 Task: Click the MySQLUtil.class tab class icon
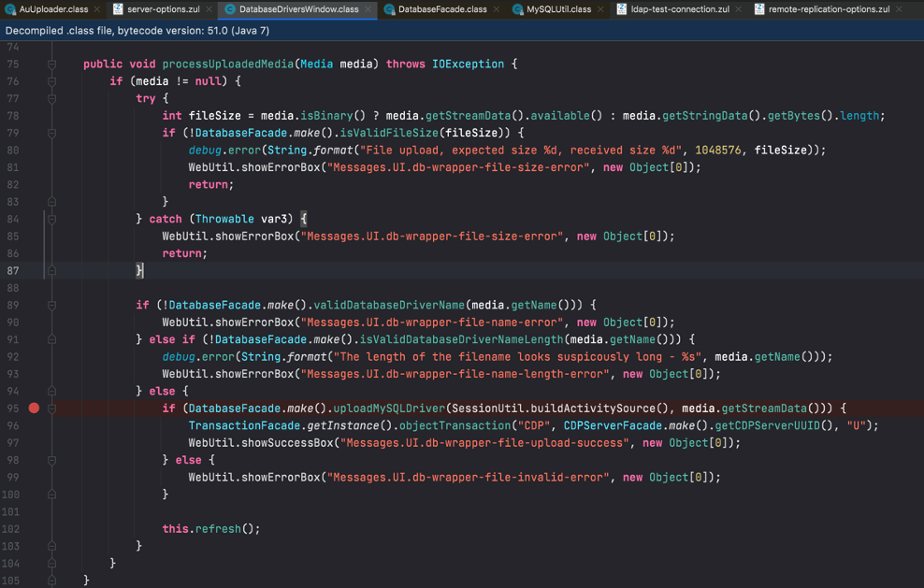[517, 9]
